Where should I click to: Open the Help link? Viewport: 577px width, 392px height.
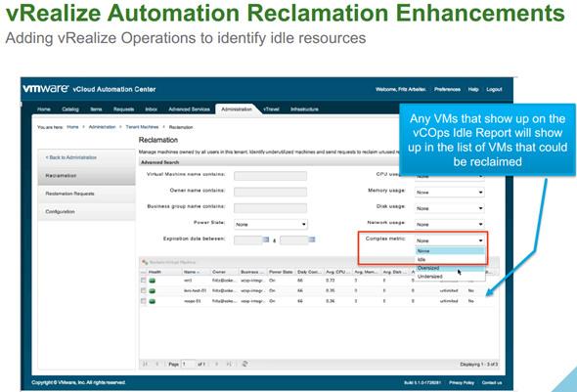click(473, 89)
